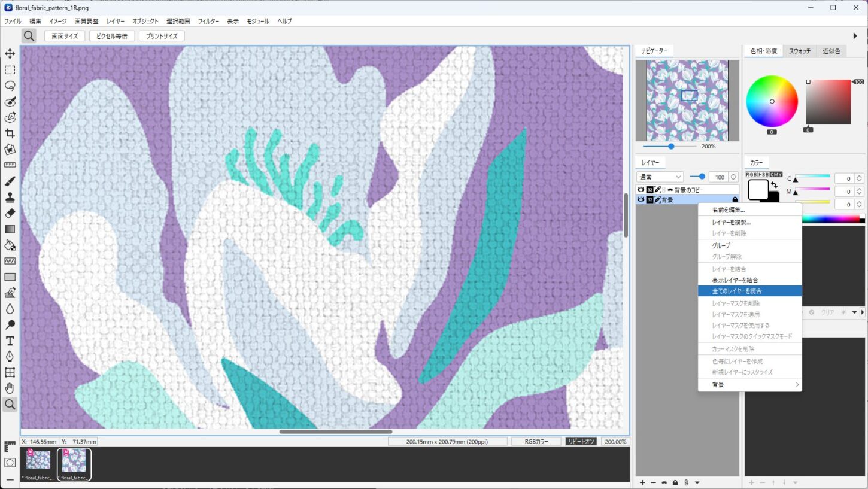
Task: Pick the Brush tool
Action: pos(10,181)
